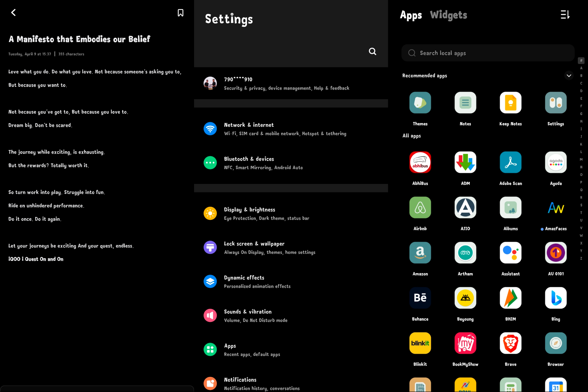The height and width of the screenshot is (392, 588).
Task: Open Sounds & vibration settings
Action: click(255, 316)
